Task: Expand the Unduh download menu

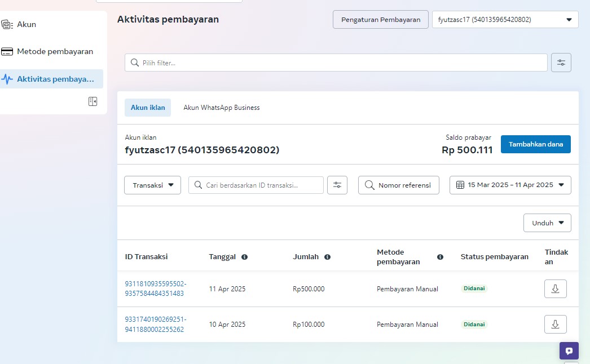Action: point(547,223)
